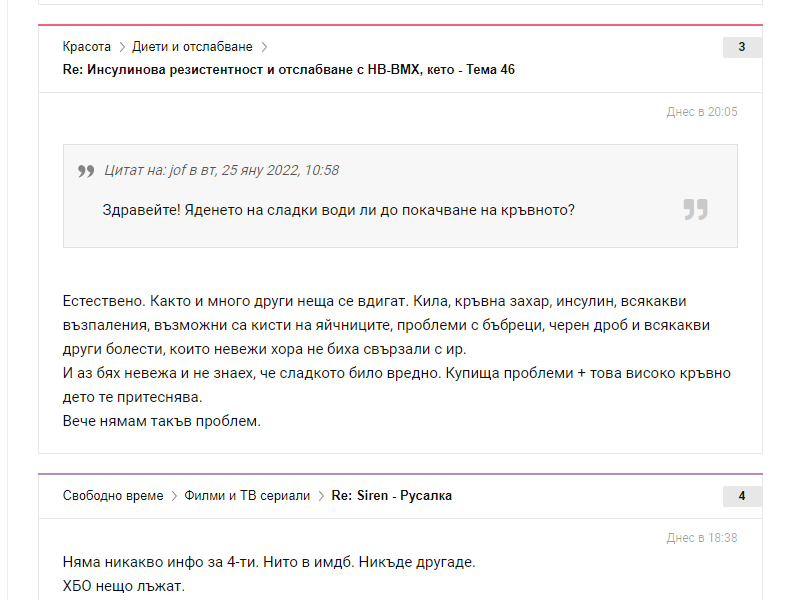
Task: Open the Свободно време breadcrumb category
Action: pos(112,496)
